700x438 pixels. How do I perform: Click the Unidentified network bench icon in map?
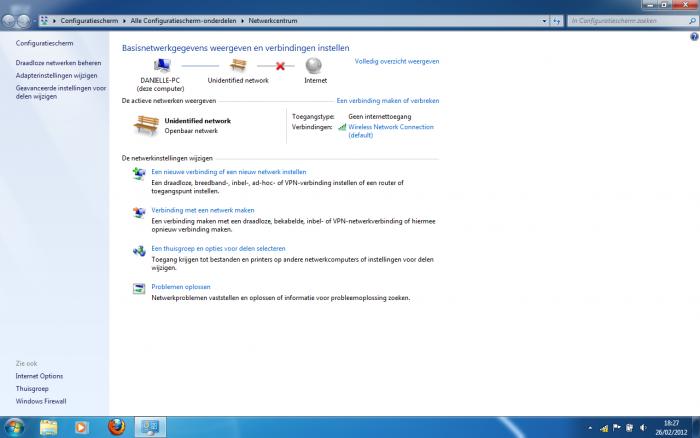tap(238, 66)
